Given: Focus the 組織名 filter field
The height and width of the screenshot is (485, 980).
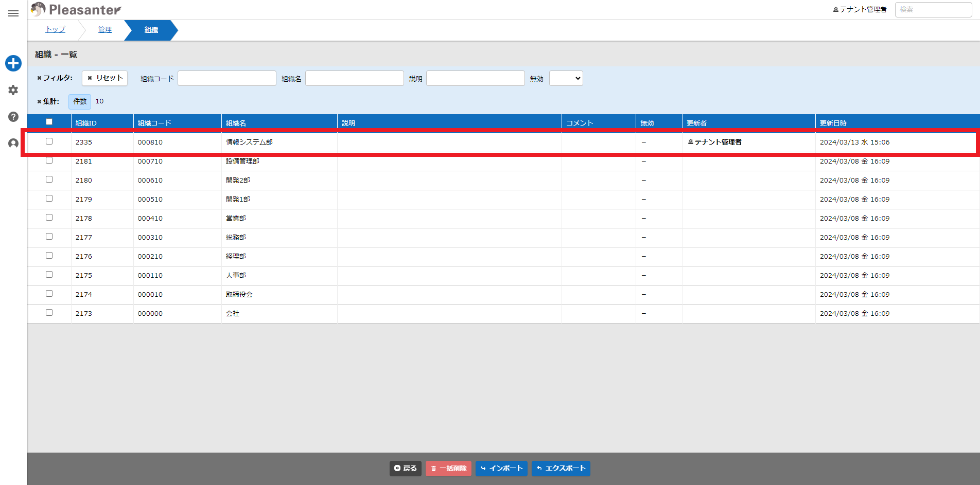Looking at the screenshot, I should [354, 78].
